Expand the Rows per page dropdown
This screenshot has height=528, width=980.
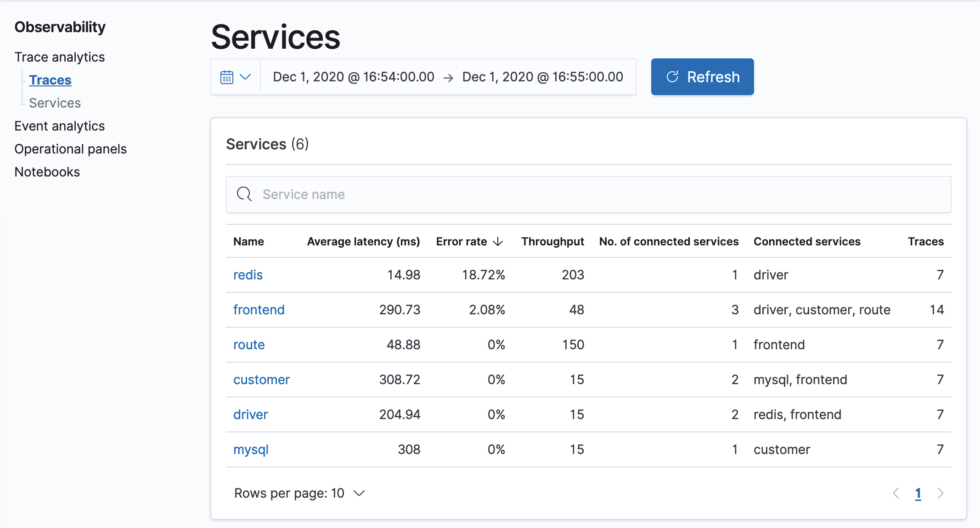[x=299, y=493]
